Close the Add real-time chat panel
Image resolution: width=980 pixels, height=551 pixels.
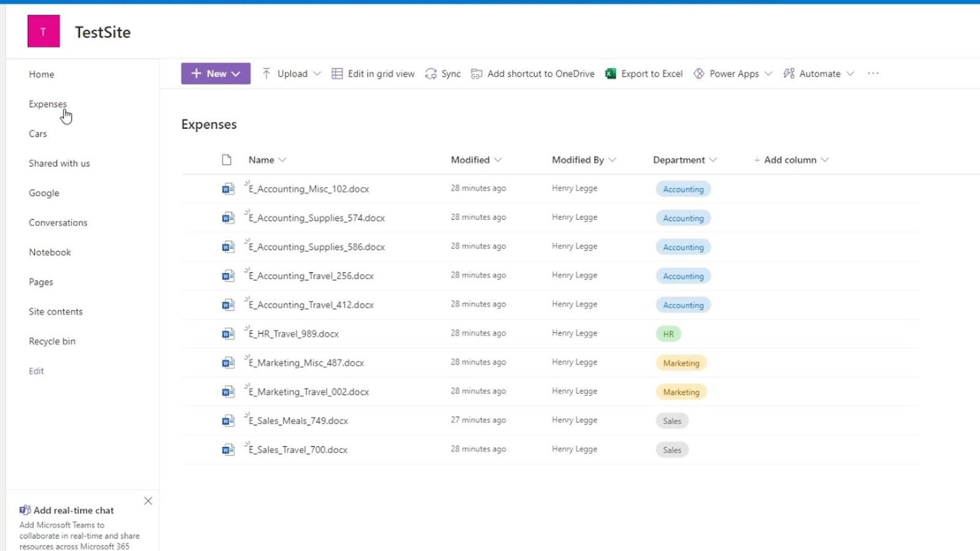click(148, 501)
